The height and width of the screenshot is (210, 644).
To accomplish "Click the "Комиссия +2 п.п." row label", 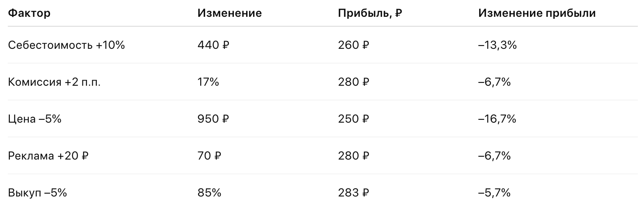I will click(x=54, y=82).
